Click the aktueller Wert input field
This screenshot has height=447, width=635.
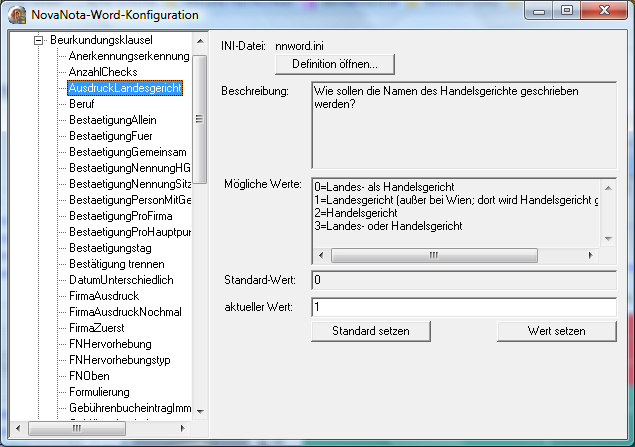coord(464,307)
